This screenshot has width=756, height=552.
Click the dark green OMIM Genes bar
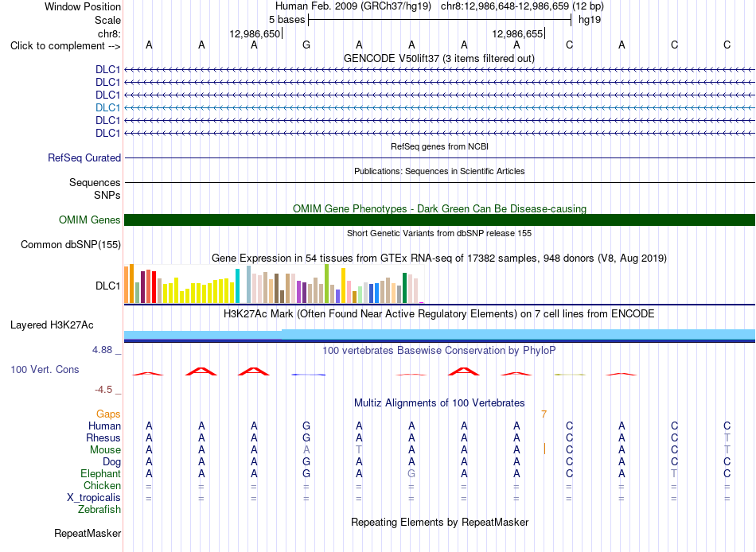click(x=439, y=220)
